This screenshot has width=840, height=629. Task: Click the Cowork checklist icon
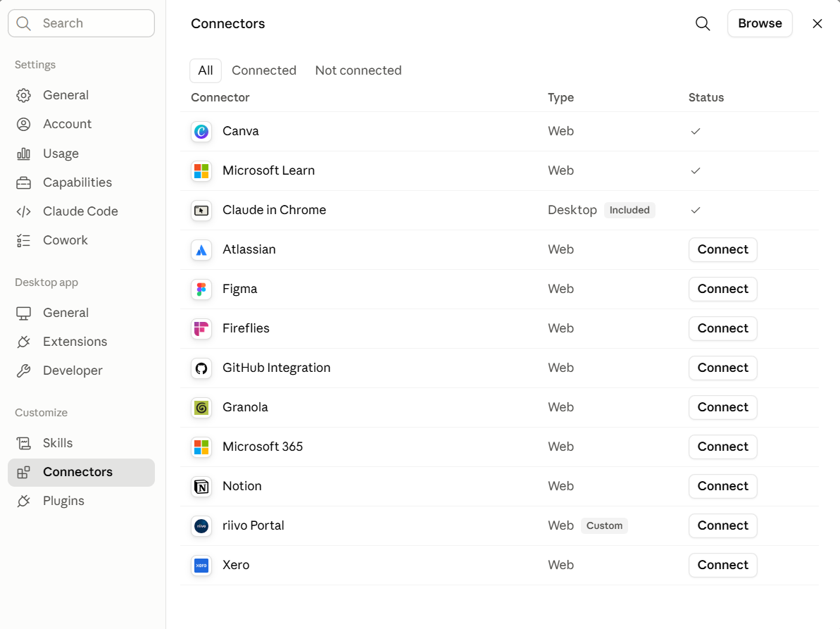click(x=23, y=241)
